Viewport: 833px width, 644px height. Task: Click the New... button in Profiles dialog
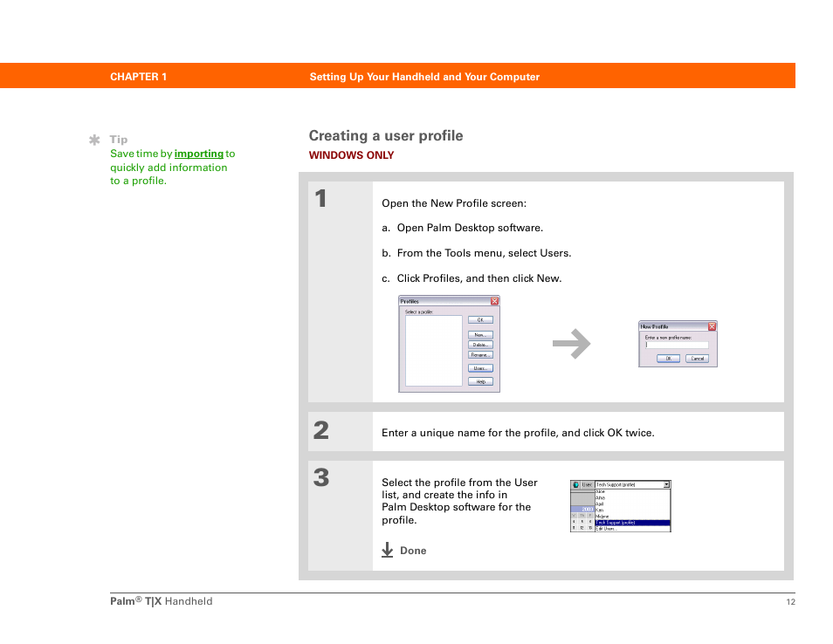click(480, 335)
